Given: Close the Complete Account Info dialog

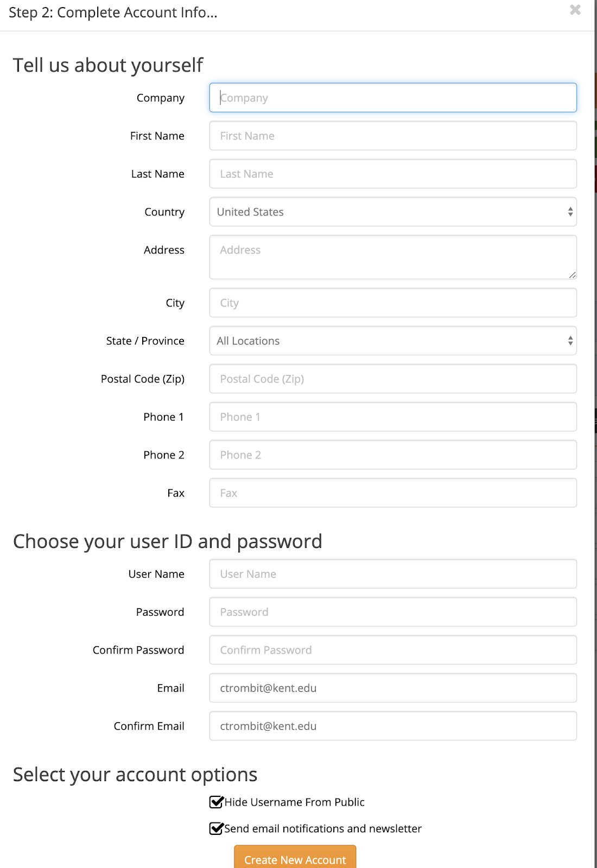Looking at the screenshot, I should [x=575, y=10].
